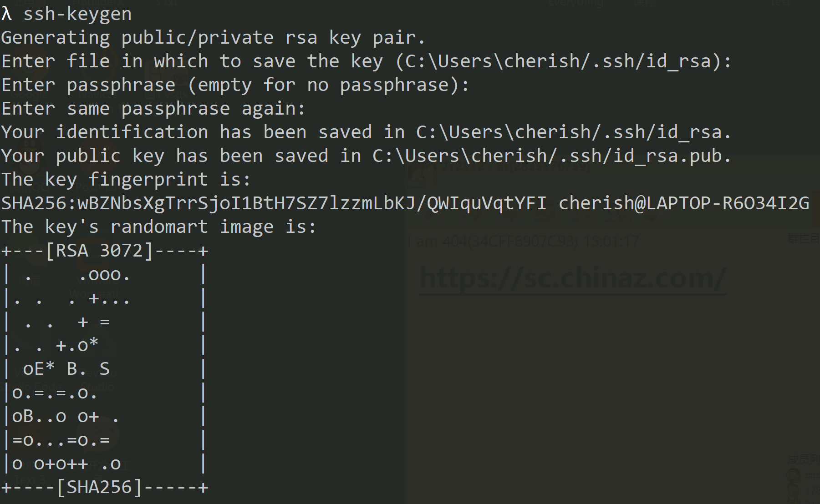The width and height of the screenshot is (820, 504).
Task: Click the SHA256 fingerprint string
Action: [x=274, y=203]
